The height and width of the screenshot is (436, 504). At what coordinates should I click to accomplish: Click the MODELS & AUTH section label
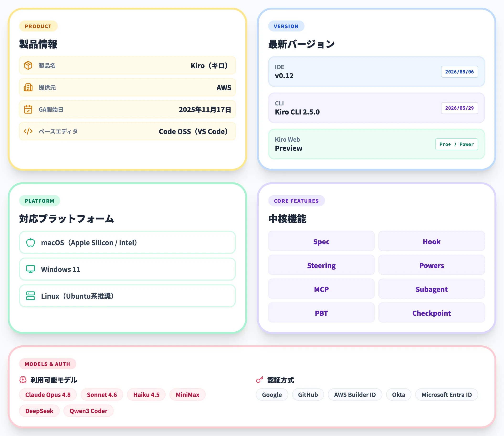pyautogui.click(x=47, y=364)
